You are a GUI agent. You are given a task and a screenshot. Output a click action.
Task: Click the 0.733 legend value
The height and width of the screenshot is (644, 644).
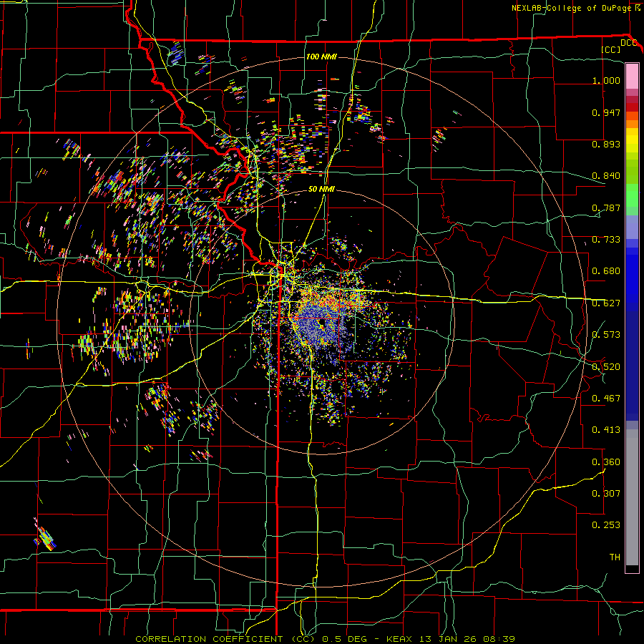click(x=606, y=240)
